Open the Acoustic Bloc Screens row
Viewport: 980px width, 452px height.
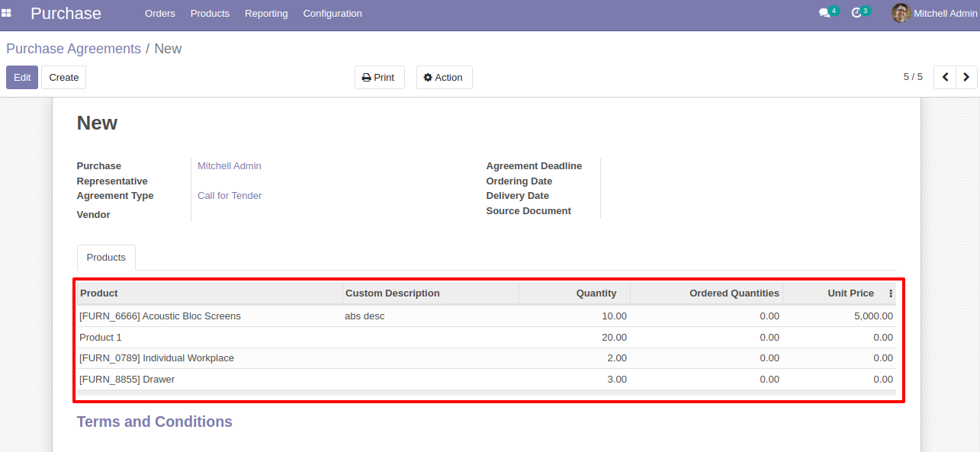click(x=160, y=316)
